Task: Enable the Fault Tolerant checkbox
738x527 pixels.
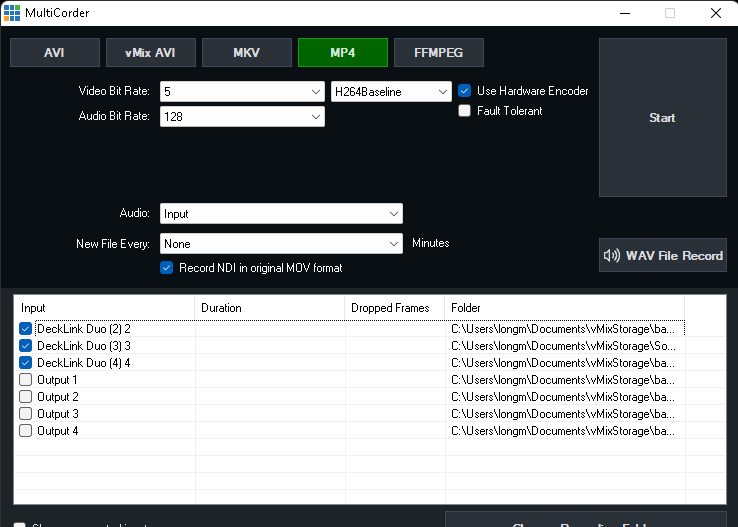Action: coord(465,111)
